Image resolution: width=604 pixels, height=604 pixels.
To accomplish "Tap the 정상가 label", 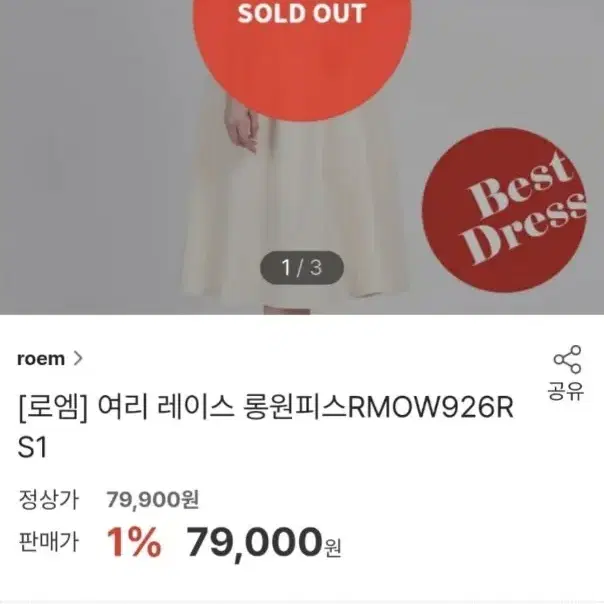I will [x=49, y=500].
